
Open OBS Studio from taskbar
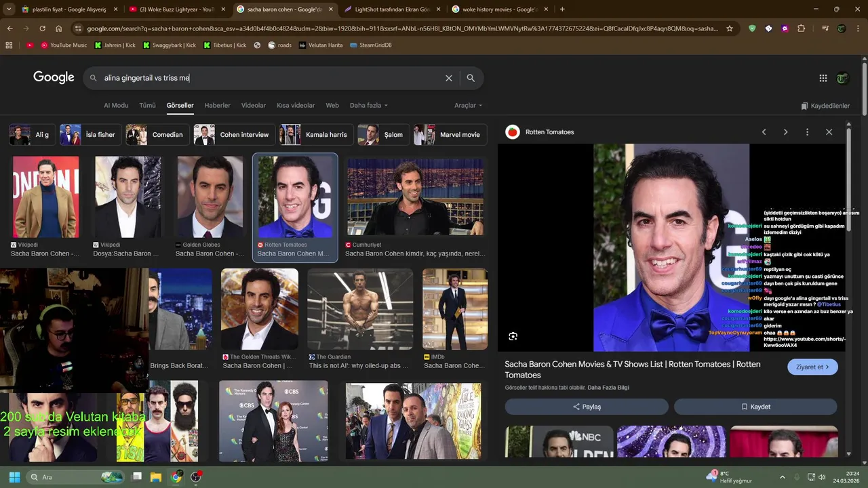point(196,477)
